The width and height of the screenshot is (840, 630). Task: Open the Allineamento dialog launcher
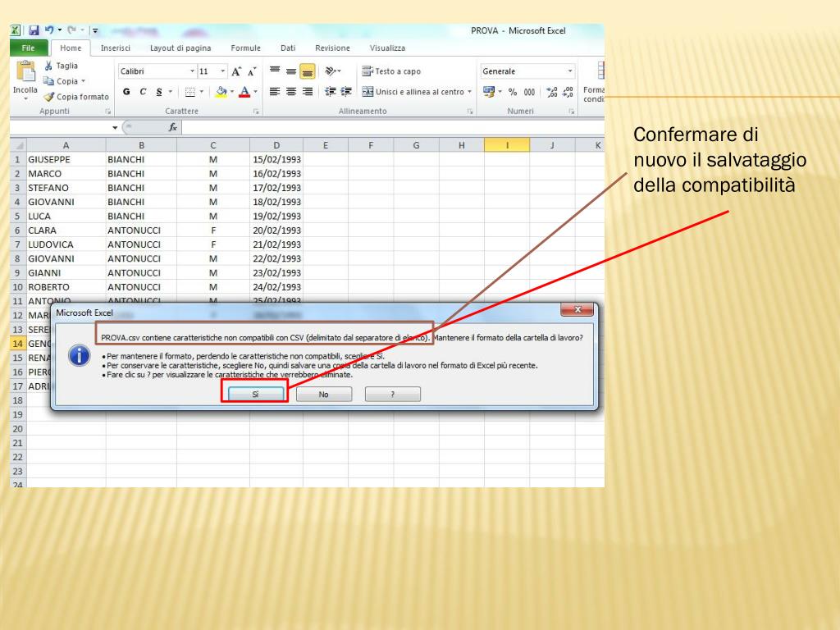click(470, 112)
